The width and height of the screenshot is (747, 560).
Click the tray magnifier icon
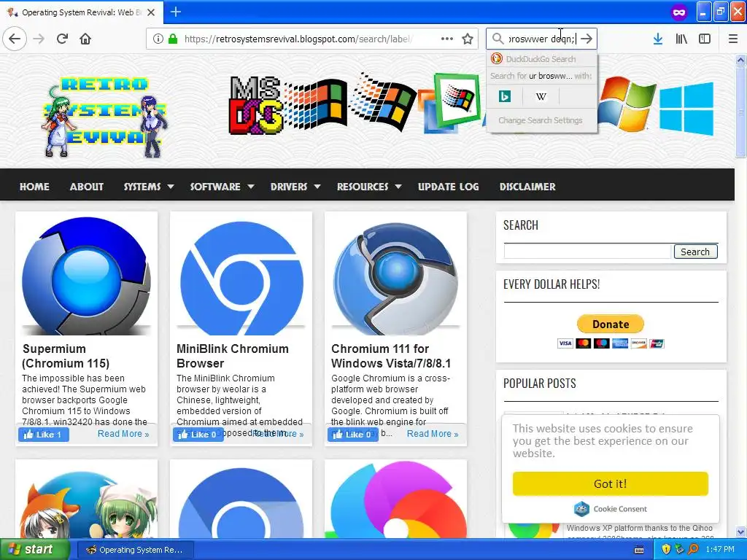(x=693, y=550)
